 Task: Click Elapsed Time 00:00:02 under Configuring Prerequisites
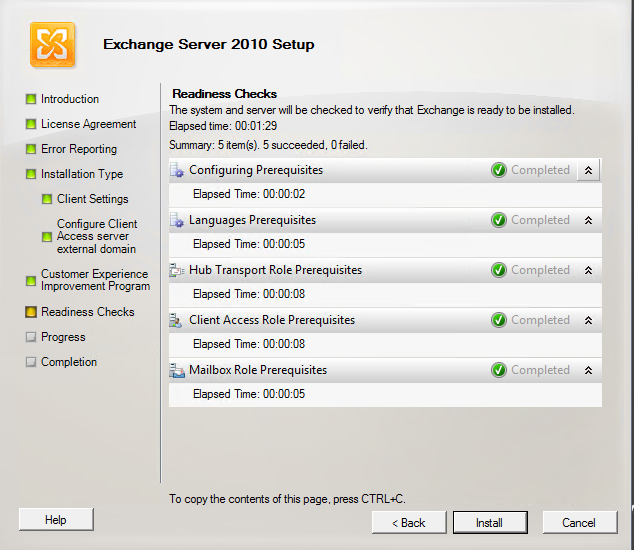pyautogui.click(x=249, y=194)
